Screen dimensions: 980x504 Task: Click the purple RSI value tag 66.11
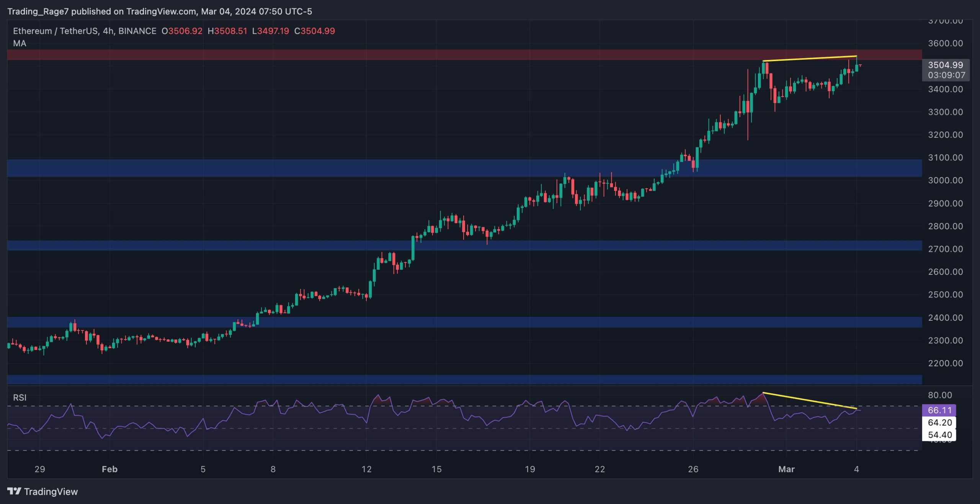click(x=939, y=410)
